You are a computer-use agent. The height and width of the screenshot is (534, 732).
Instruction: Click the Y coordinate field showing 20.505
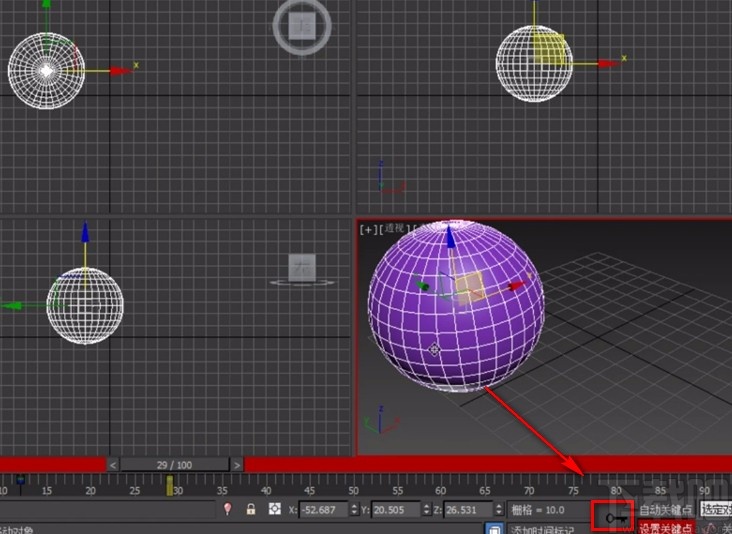pyautogui.click(x=395, y=510)
